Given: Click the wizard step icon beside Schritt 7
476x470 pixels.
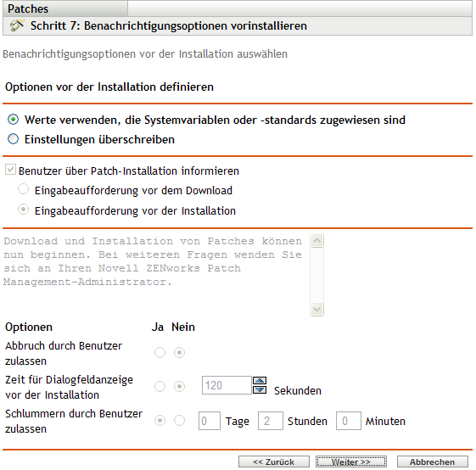Looking at the screenshot, I should 17,25.
